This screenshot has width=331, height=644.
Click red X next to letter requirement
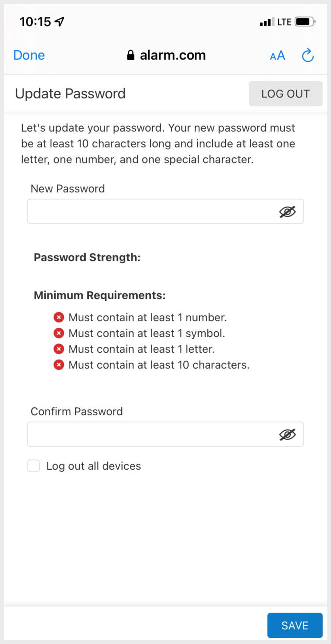click(x=59, y=349)
